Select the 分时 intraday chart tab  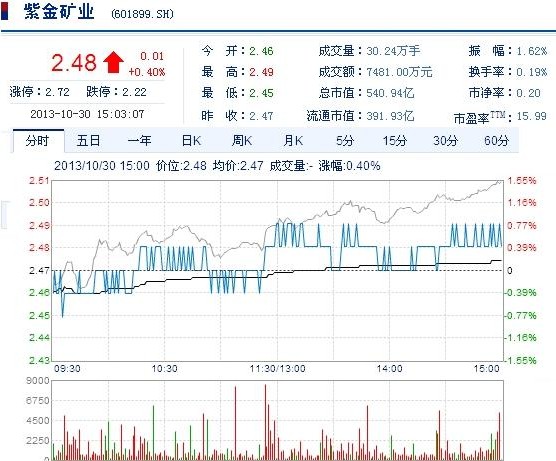pyautogui.click(x=38, y=141)
